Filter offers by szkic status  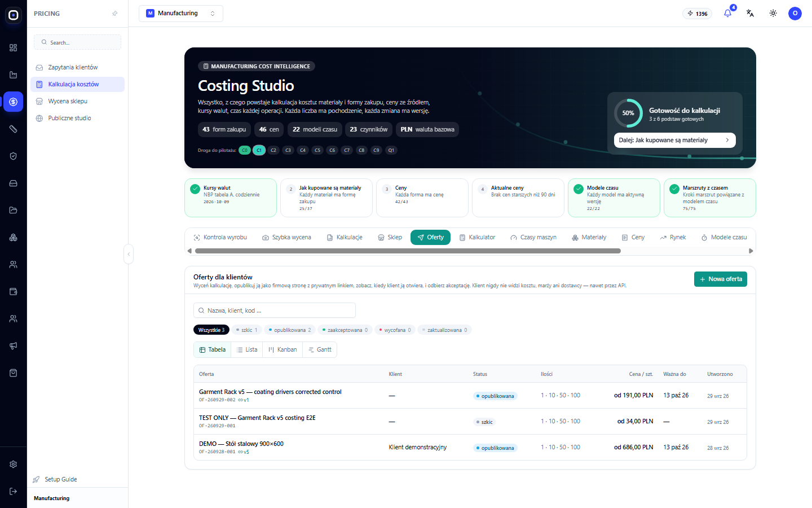pyautogui.click(x=246, y=330)
